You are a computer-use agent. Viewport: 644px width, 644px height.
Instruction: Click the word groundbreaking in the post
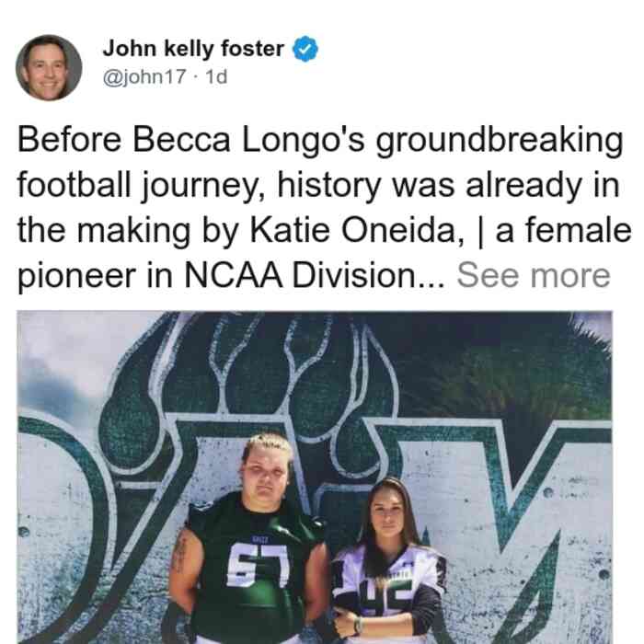pos(500,142)
